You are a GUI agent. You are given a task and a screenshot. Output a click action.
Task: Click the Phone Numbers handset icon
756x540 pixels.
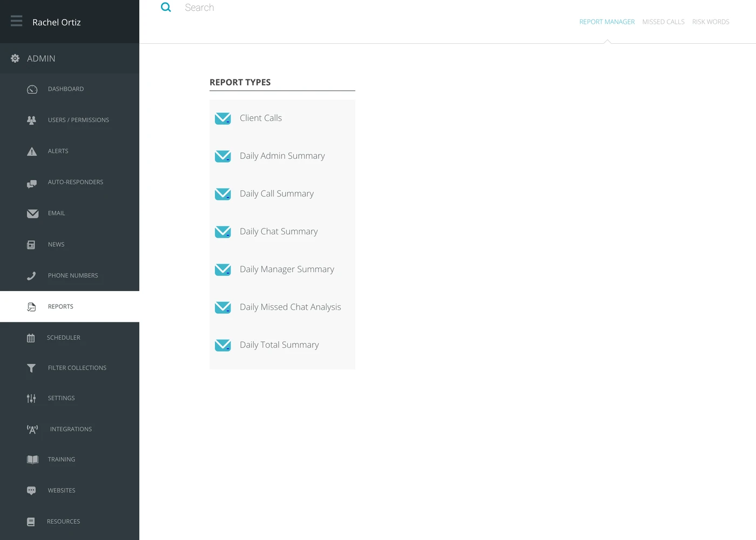point(31,275)
